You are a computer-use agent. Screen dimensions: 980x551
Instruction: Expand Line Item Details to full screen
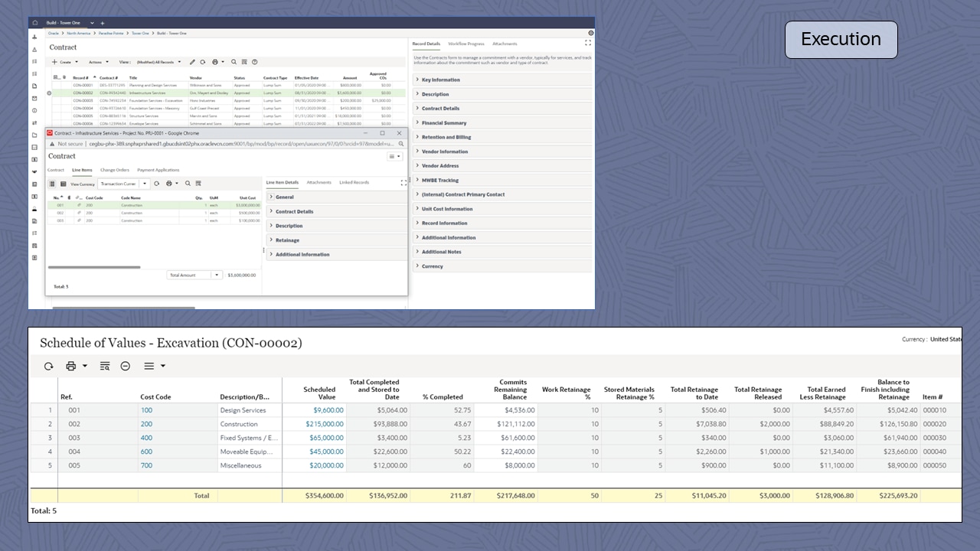[403, 182]
